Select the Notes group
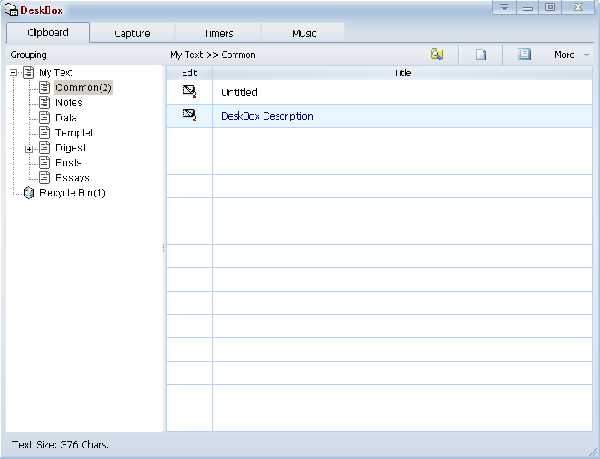This screenshot has width=600, height=459. pos(69,103)
